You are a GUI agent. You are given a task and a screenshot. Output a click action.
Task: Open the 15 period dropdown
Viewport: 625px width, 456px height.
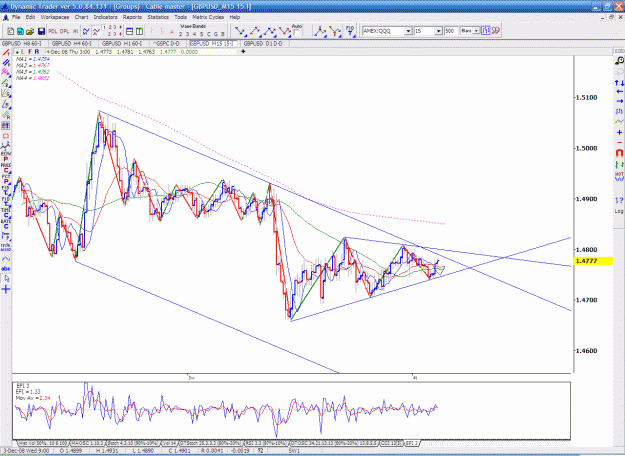438,31
